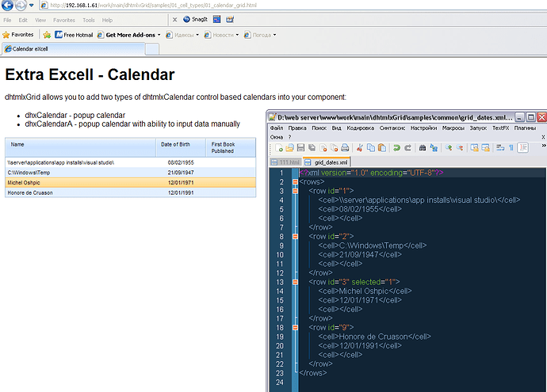547x392 pixels.
Task: Open the Кодировка menu in Notepad++
Action: pyautogui.click(x=360, y=127)
